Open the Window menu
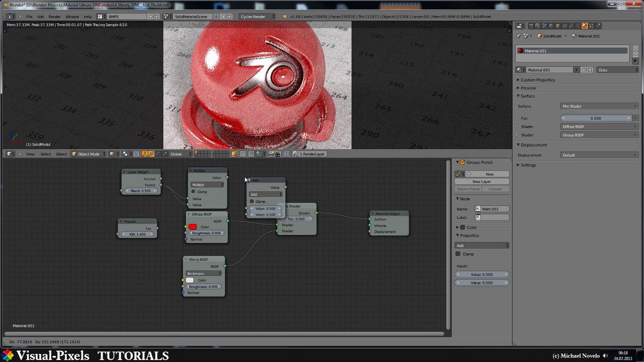This screenshot has height=362, width=644. [72, 17]
